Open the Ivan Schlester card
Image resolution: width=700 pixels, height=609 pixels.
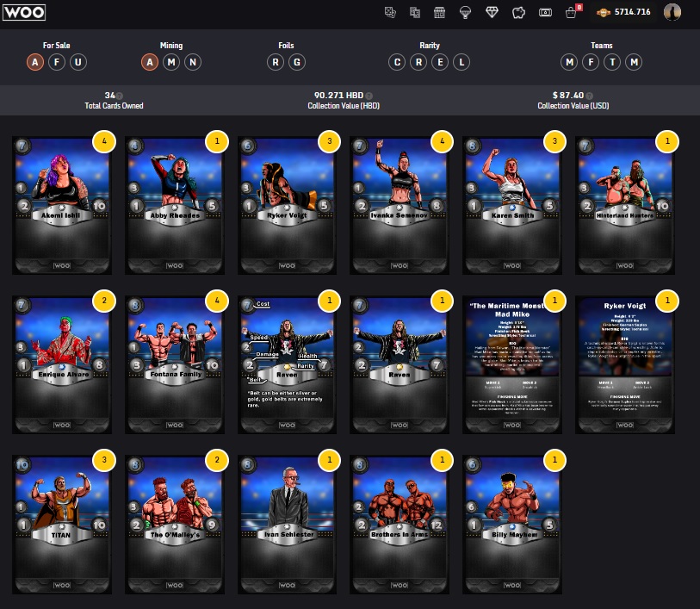[x=287, y=525]
